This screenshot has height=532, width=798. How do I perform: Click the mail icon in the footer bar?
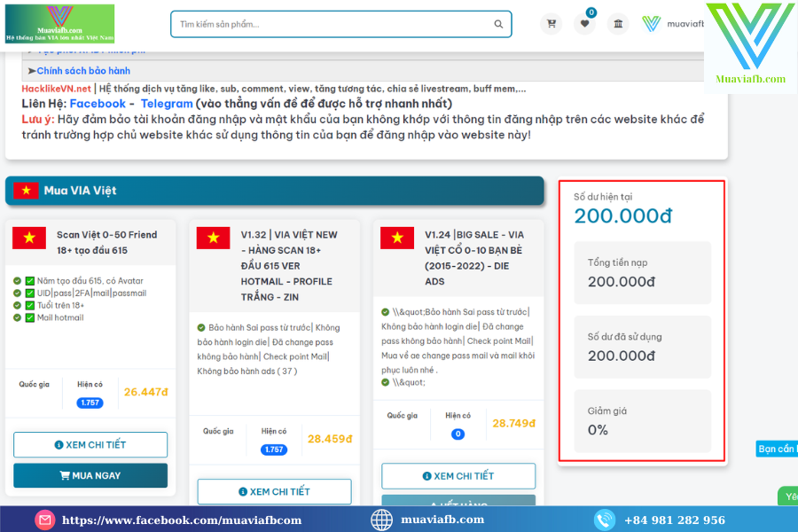pyautogui.click(x=45, y=520)
